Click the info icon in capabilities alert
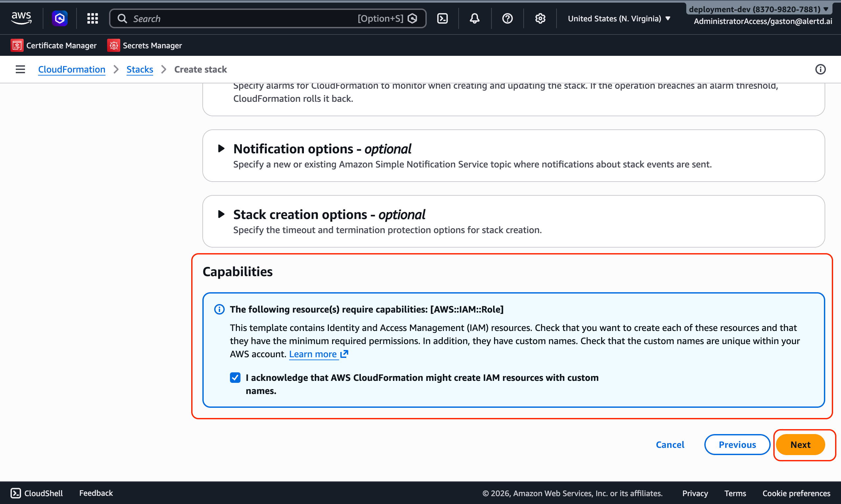The width and height of the screenshot is (841, 504). pos(219,309)
